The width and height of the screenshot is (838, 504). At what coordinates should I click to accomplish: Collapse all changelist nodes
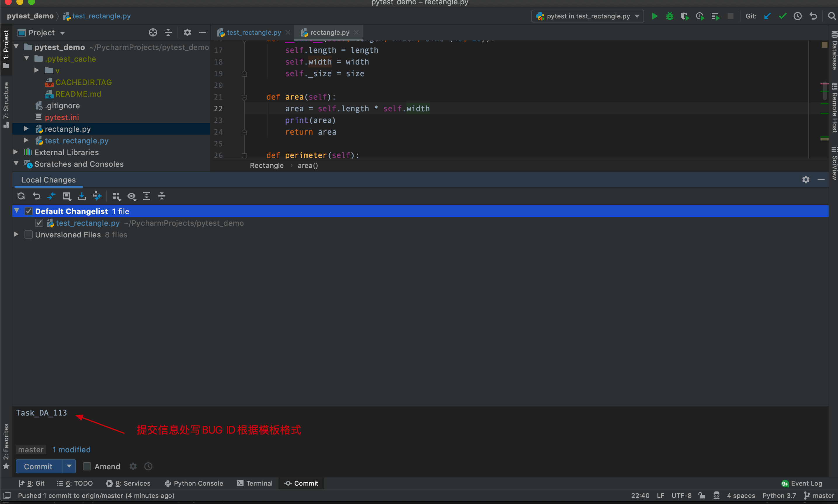(162, 196)
